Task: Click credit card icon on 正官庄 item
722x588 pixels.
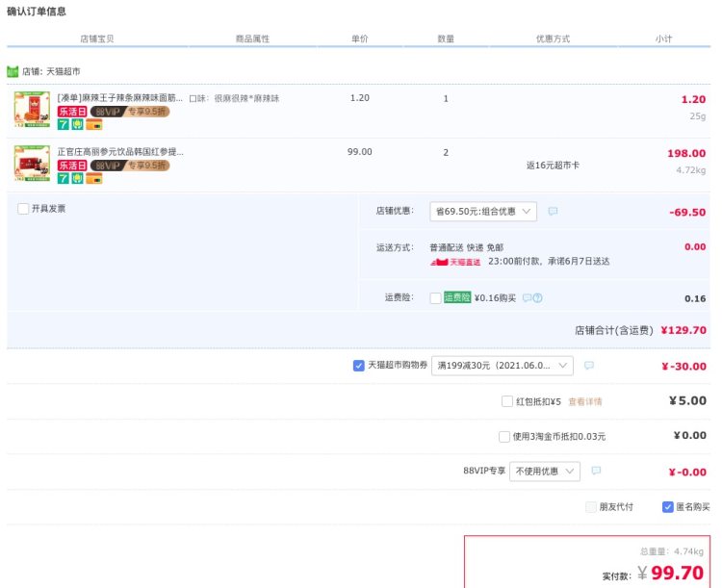Action: (94, 178)
